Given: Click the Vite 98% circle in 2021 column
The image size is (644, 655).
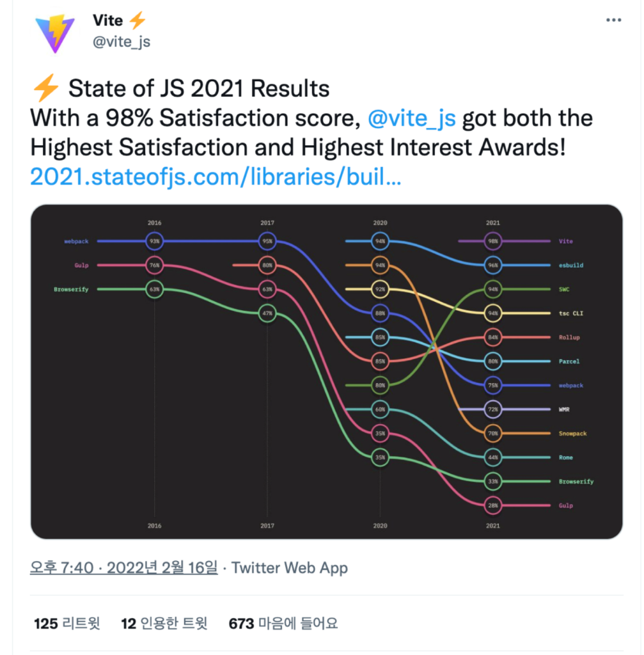Looking at the screenshot, I should [493, 241].
